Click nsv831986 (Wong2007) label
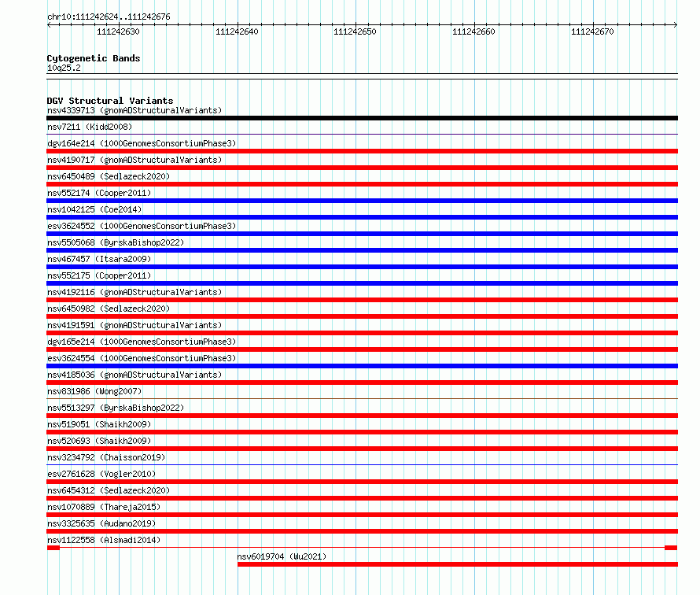 (x=94, y=391)
